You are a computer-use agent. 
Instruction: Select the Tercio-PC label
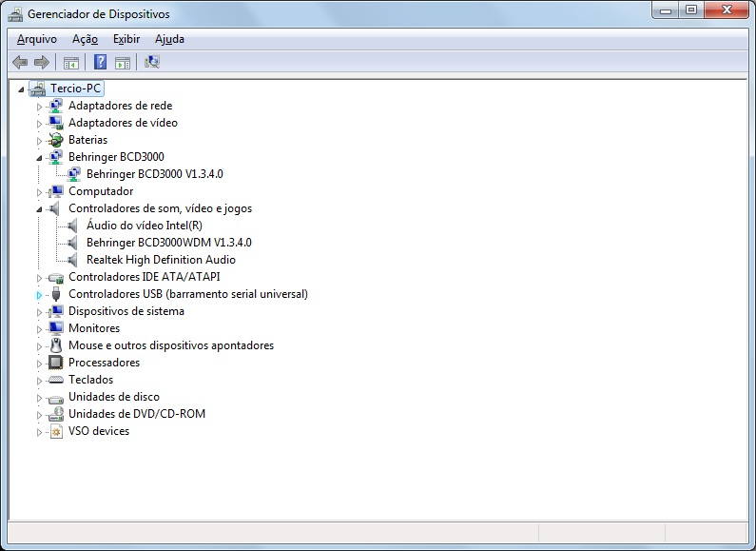(76, 89)
